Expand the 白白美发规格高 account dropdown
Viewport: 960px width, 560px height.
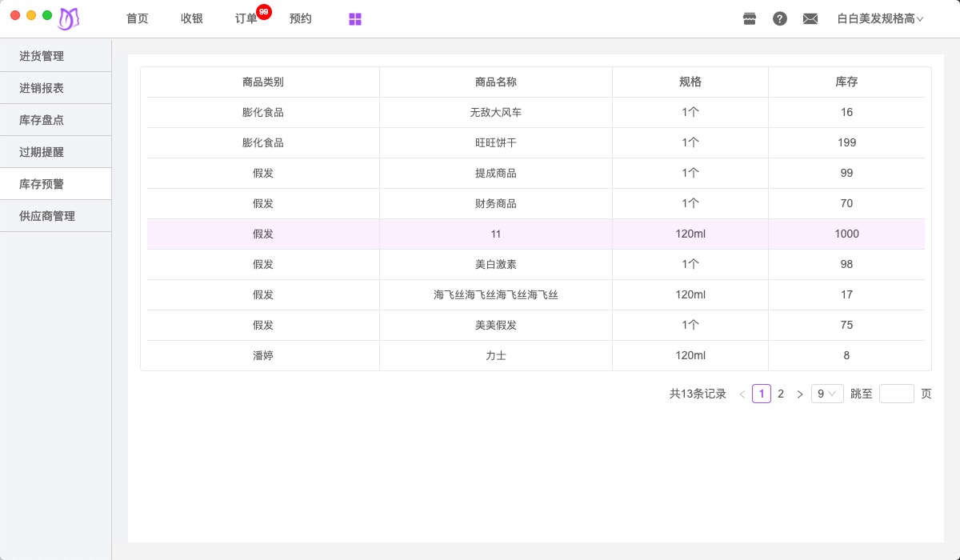[880, 18]
